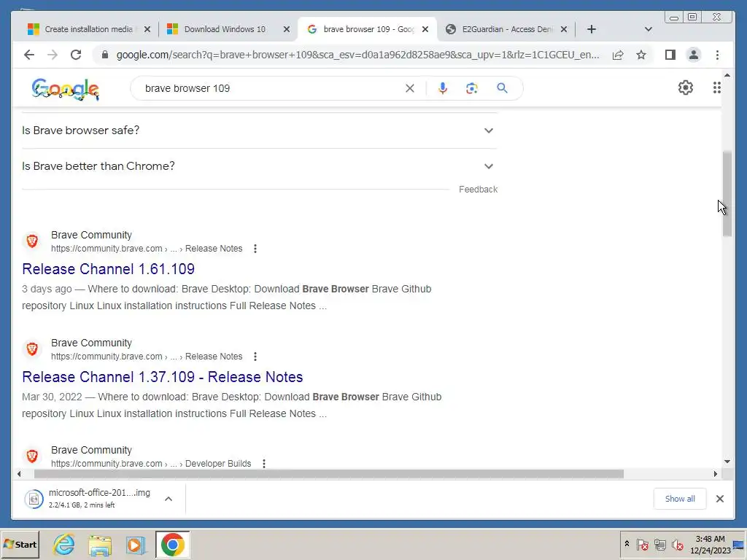Open Windows Media Player from taskbar
This screenshot has height=560, width=747.
click(x=136, y=544)
